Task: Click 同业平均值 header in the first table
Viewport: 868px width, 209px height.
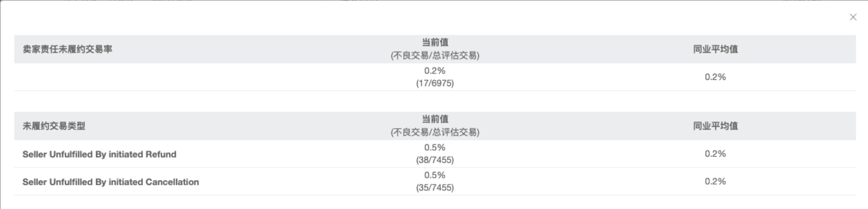Action: coord(715,49)
